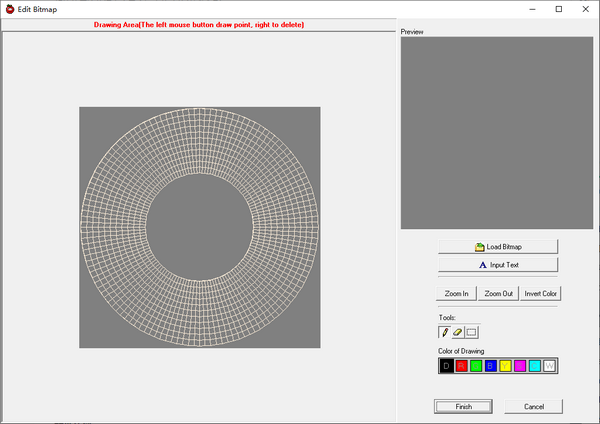Select the eraser tool
600x424 pixels.
(x=458, y=331)
